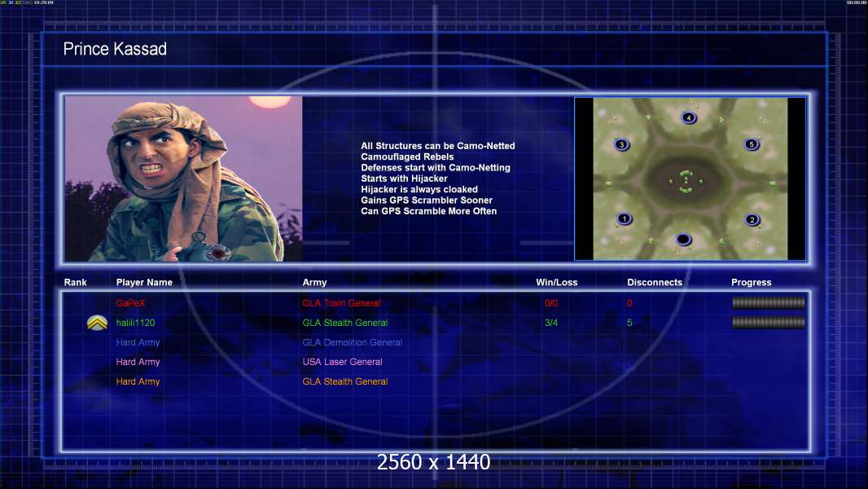Click 'Defenses start with Camo-Netting' line
Screen dimensions: 868x489
pos(436,167)
